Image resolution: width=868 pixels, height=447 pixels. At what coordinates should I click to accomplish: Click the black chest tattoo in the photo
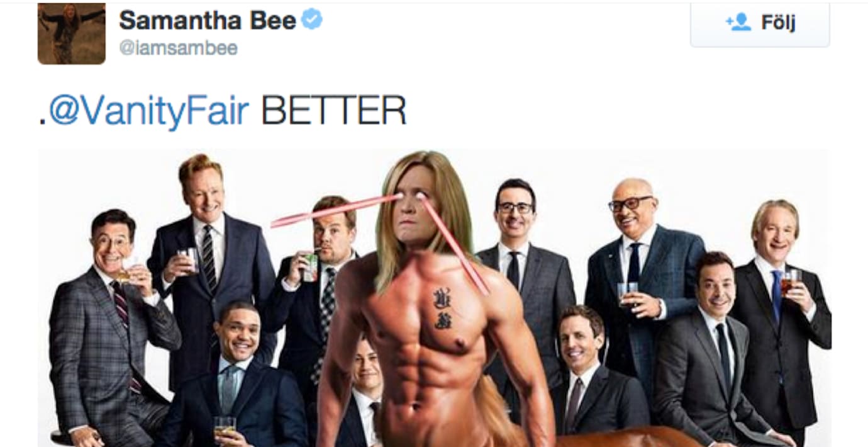pos(443,308)
